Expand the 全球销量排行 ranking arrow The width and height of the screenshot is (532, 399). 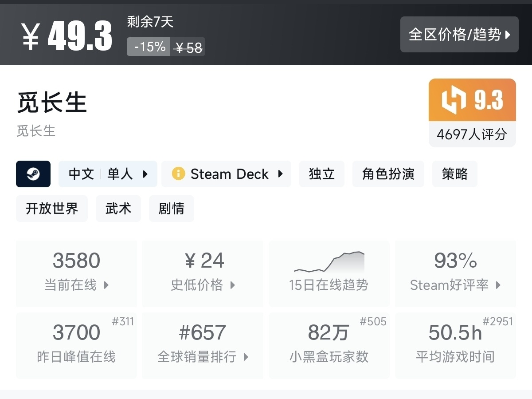click(246, 357)
